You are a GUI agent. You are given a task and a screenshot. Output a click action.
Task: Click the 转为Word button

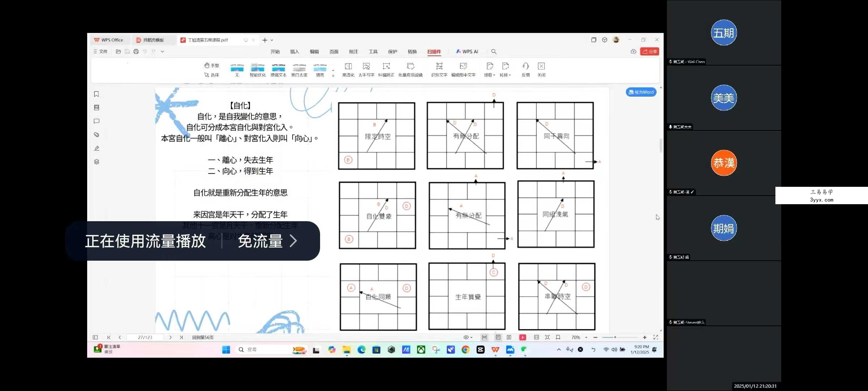click(641, 92)
